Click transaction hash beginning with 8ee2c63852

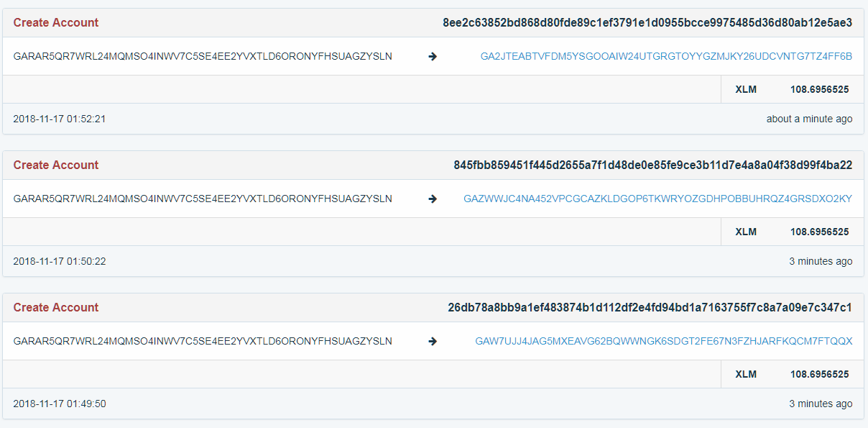coord(647,23)
